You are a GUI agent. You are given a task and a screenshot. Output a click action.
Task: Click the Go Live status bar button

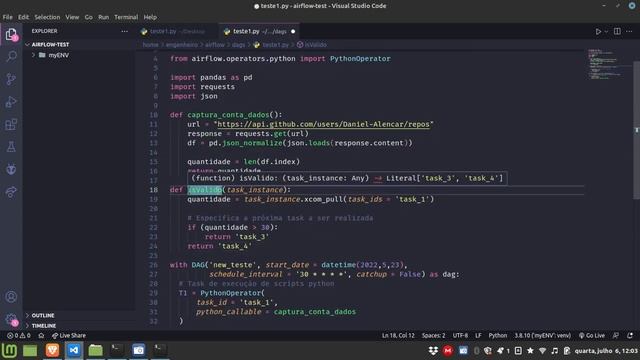(592, 336)
